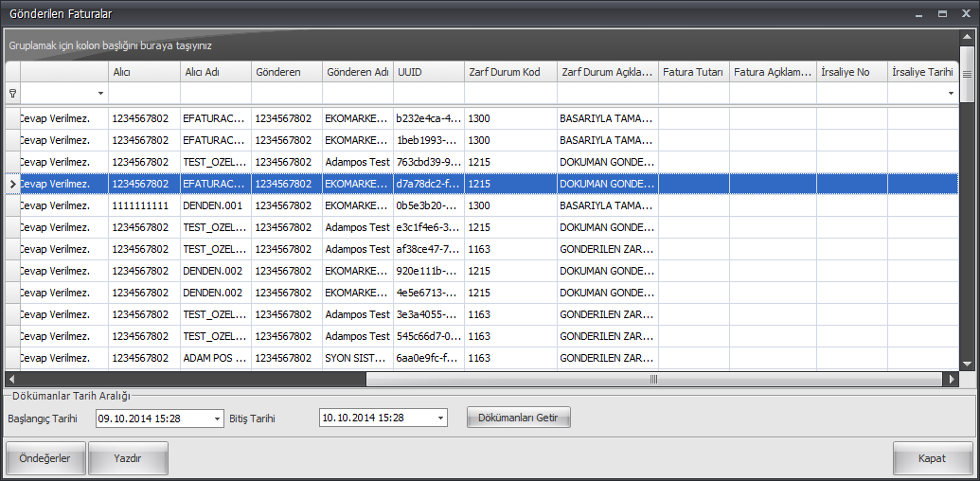Click the grid vertical scrollbar down arrow
980x481 pixels.
point(966,364)
